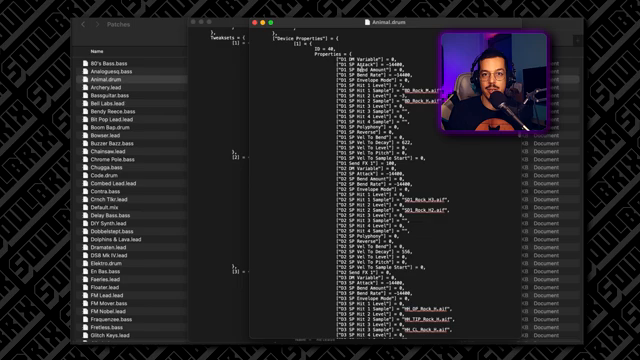Click the file icon of Combed Lead.lead
Image resolution: width=640 pixels, height=360 pixels.
85,184
